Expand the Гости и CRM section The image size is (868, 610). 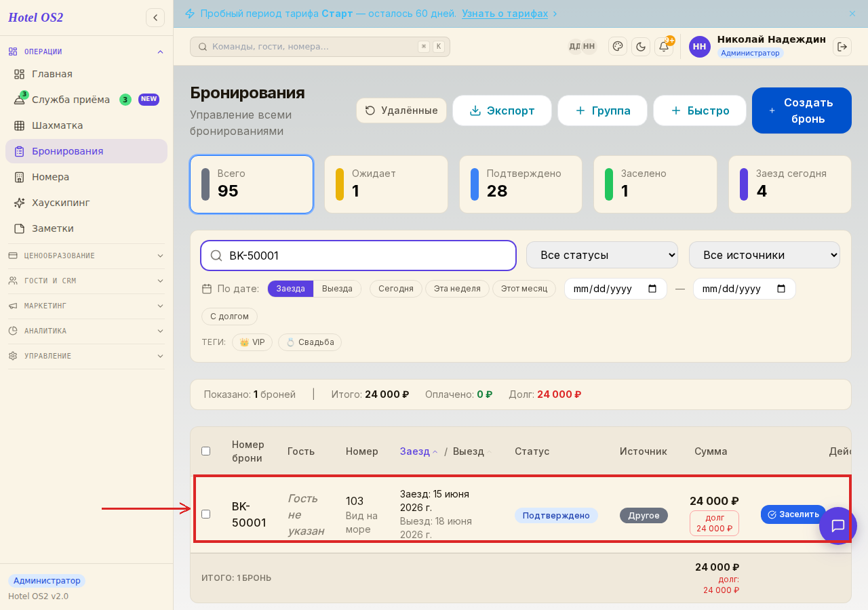[86, 281]
